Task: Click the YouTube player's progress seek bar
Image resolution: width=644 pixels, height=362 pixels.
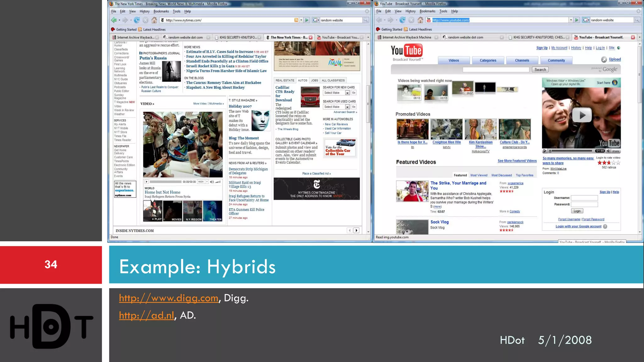Action: tap(571, 151)
